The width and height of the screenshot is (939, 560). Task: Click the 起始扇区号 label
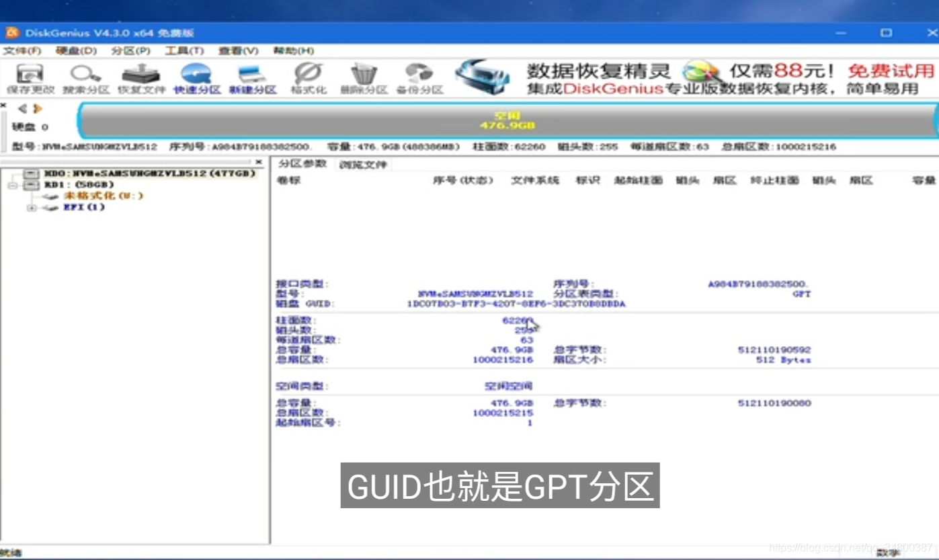tap(309, 423)
